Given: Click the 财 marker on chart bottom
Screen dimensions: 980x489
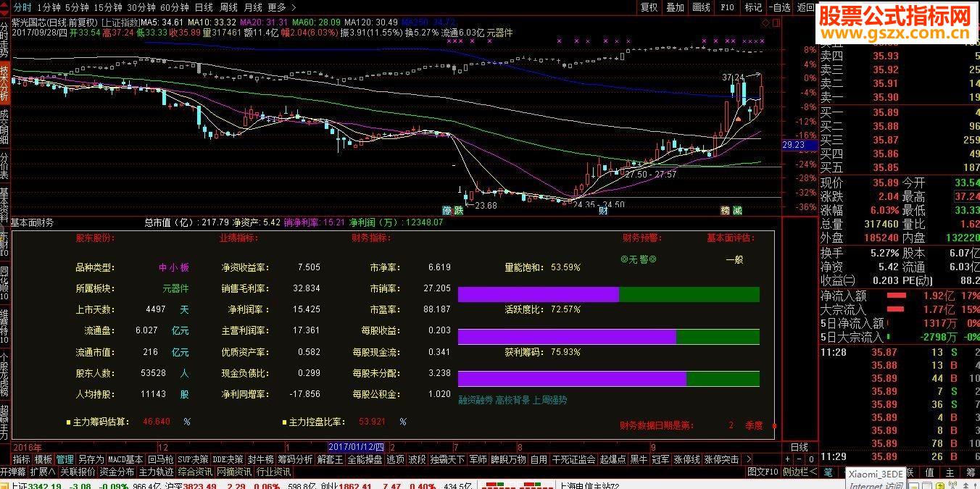Looking at the screenshot, I should 603,211.
